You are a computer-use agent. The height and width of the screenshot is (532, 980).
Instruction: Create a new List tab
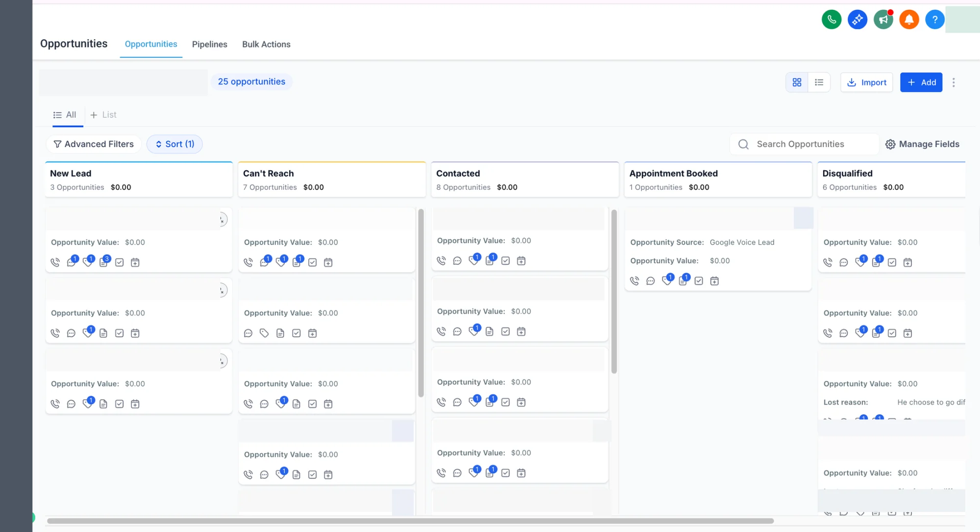coord(103,115)
